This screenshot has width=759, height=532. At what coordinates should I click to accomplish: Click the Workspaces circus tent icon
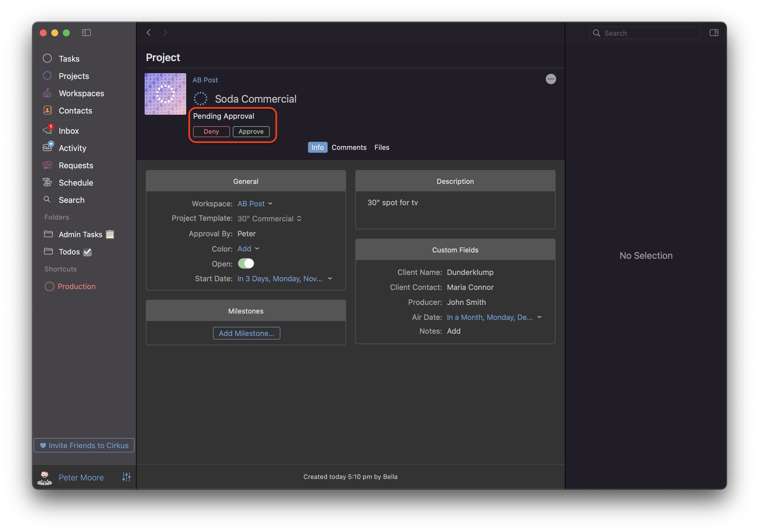(x=48, y=93)
